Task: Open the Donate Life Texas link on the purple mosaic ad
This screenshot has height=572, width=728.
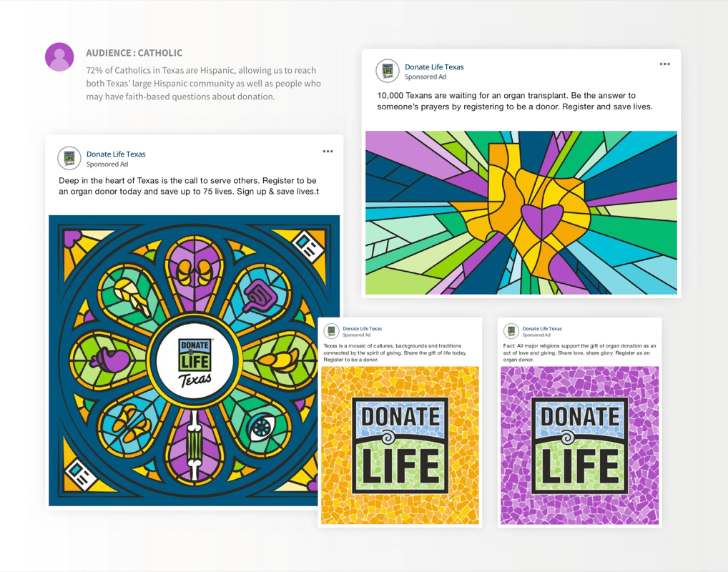Action: 542,329
